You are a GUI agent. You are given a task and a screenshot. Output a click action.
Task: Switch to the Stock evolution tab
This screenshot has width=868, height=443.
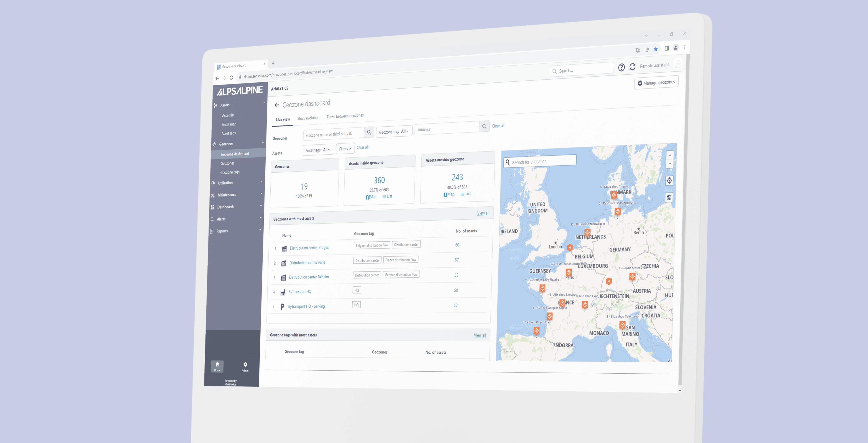(x=308, y=118)
